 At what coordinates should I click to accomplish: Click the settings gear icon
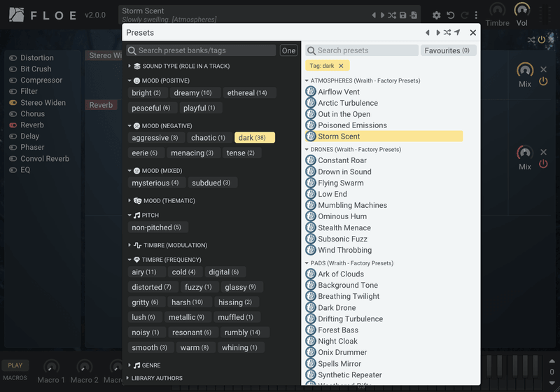pyautogui.click(x=436, y=15)
